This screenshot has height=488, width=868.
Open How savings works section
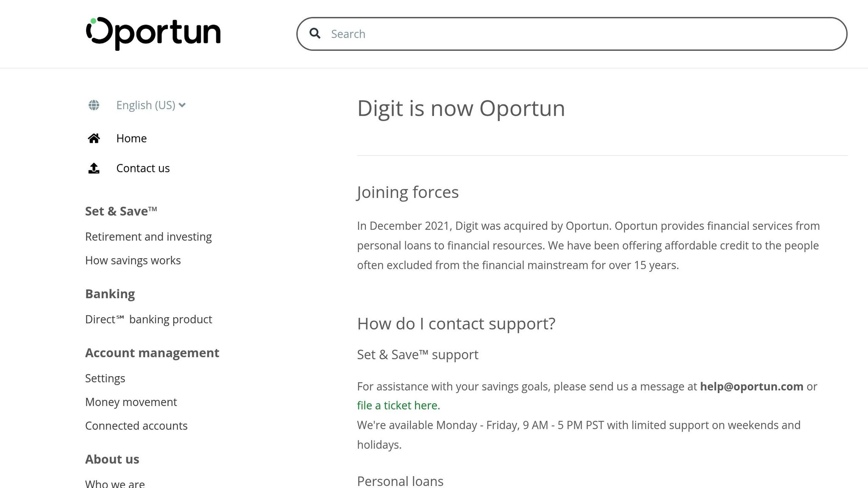tap(133, 261)
